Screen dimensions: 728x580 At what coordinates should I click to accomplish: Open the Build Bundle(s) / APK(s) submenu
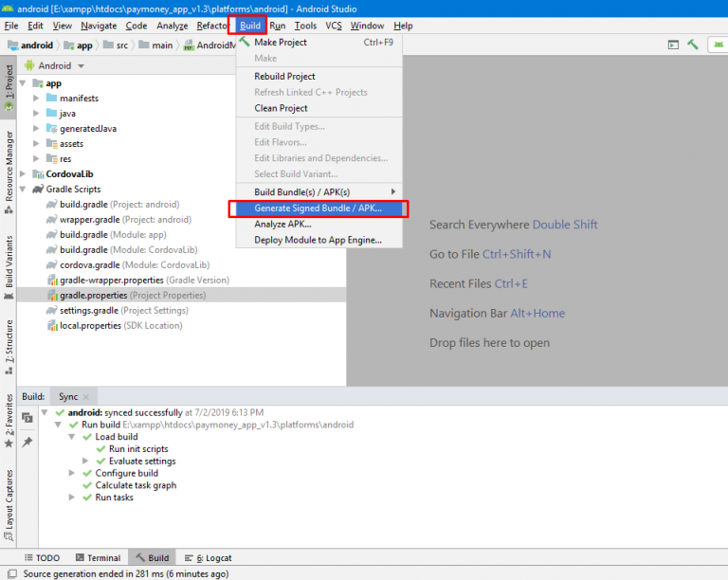point(318,191)
